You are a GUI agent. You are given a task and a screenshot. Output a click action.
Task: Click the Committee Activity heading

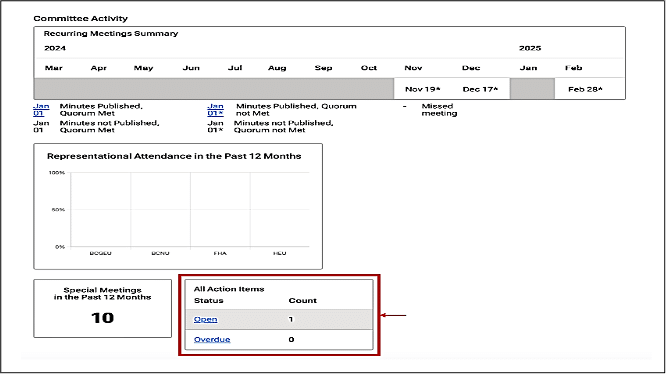click(x=80, y=18)
